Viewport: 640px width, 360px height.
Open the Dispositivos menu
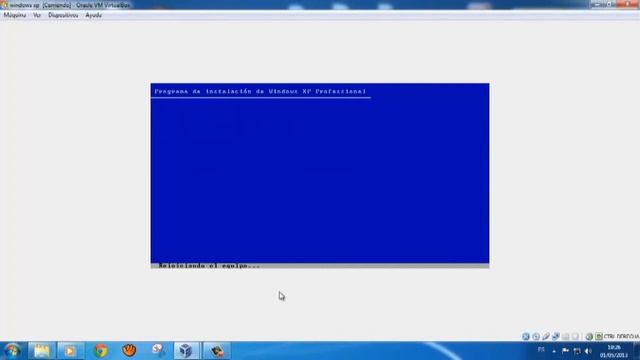tap(63, 15)
